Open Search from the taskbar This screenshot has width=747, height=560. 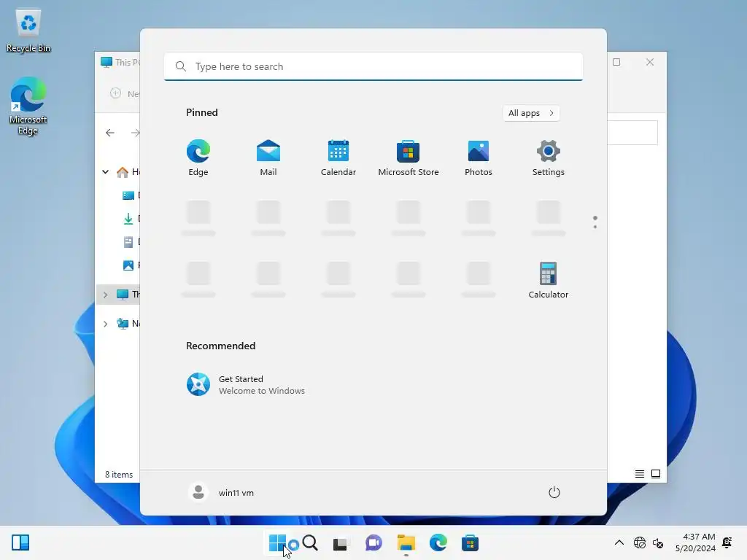pos(309,542)
